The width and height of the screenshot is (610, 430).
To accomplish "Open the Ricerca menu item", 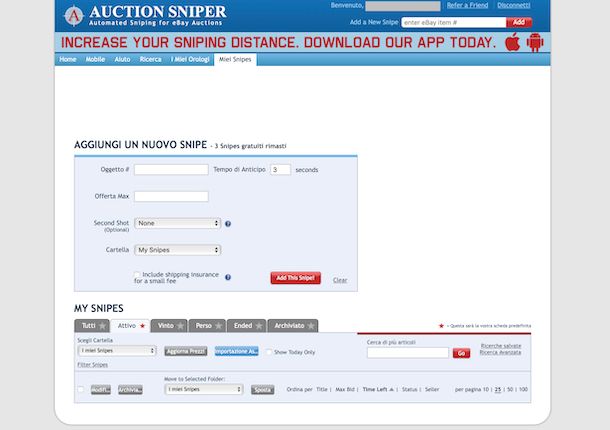I will click(150, 59).
